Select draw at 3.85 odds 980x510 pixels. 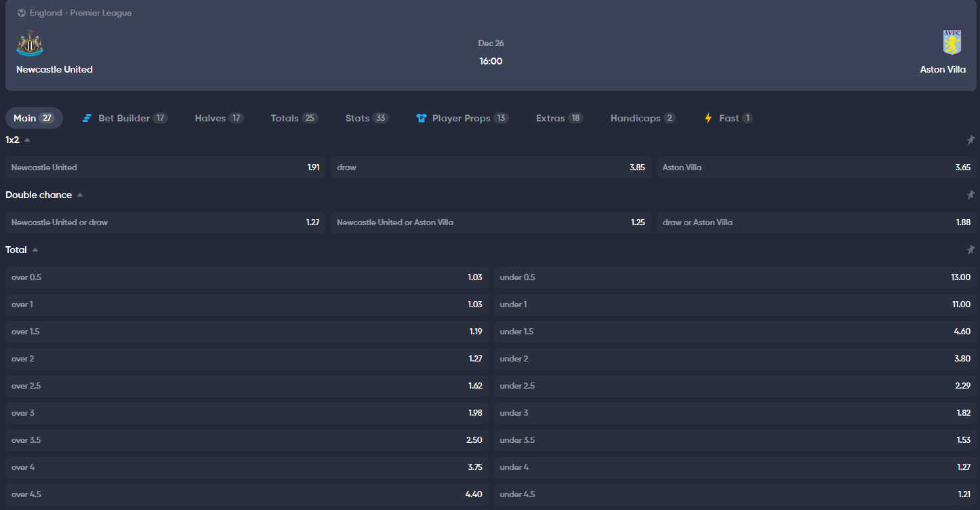(x=491, y=168)
